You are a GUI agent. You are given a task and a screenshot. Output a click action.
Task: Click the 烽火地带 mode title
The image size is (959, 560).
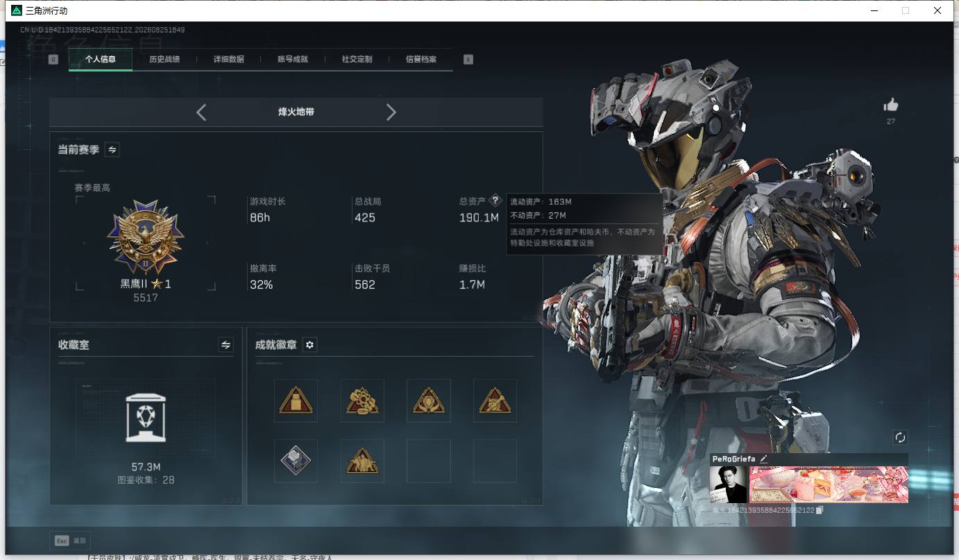[296, 112]
